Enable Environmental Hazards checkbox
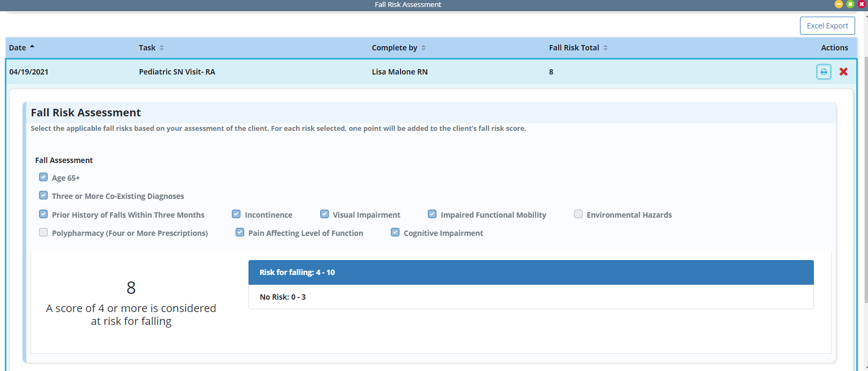Viewport: 868px width, 371px height. pyautogui.click(x=578, y=214)
